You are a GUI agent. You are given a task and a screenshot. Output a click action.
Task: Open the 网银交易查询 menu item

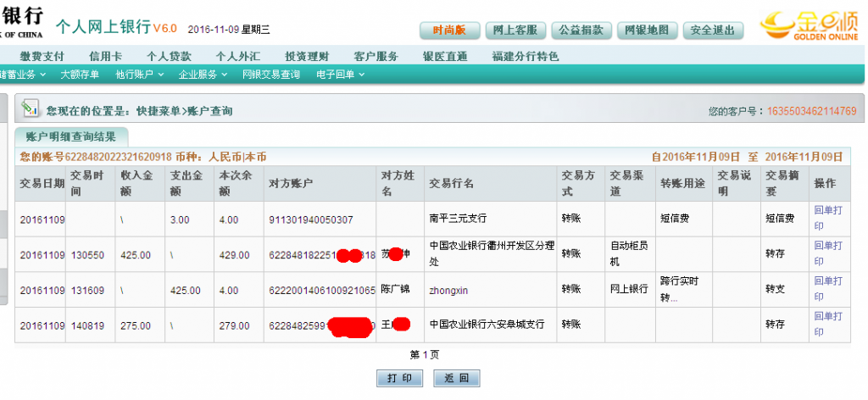270,75
